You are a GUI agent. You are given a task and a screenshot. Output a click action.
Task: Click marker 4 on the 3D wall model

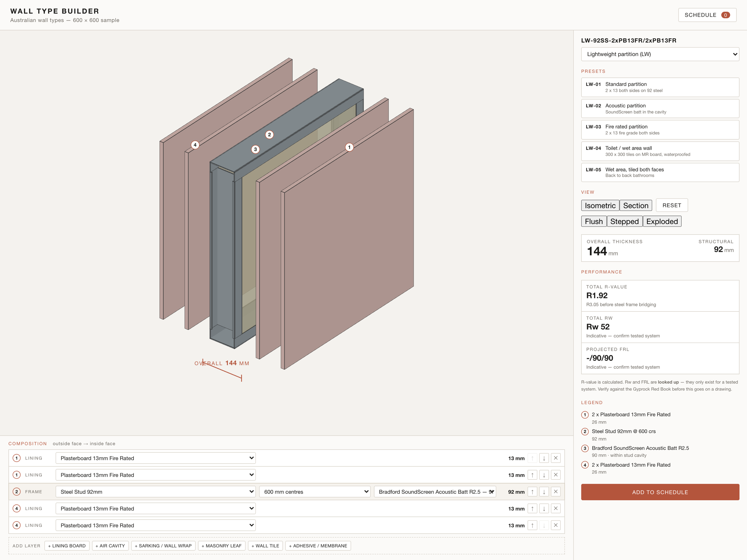(195, 145)
